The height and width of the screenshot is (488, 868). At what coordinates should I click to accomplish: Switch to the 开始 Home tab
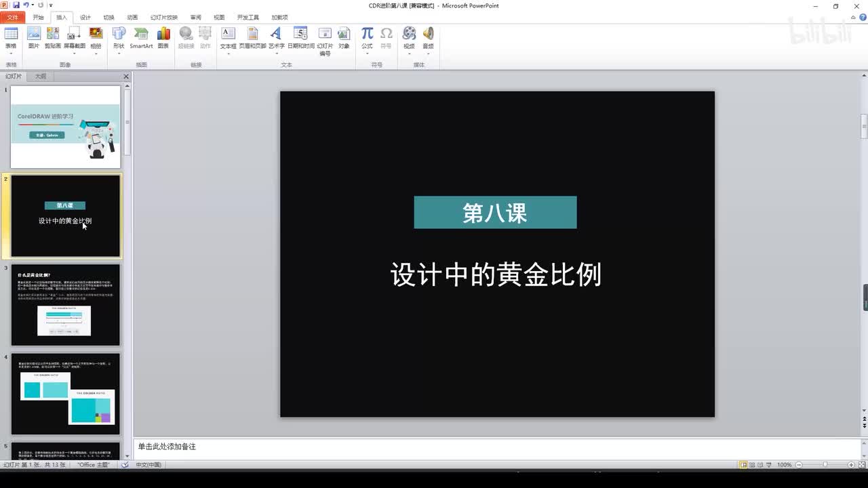point(38,18)
